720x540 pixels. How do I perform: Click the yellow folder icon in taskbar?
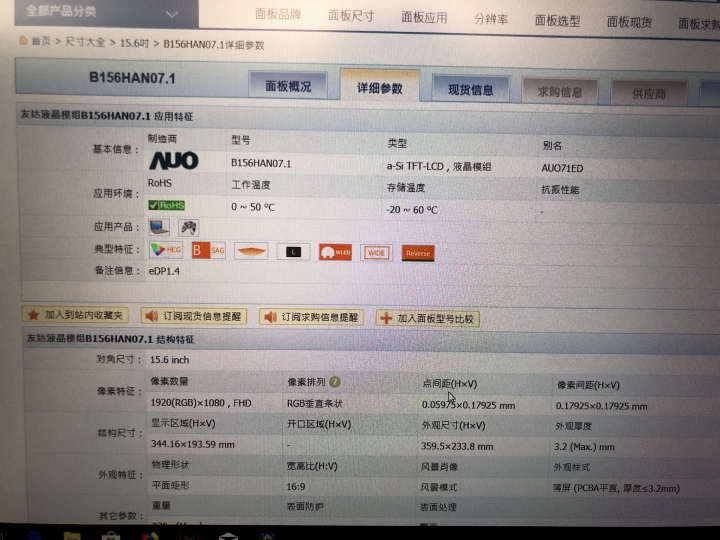pos(72,535)
